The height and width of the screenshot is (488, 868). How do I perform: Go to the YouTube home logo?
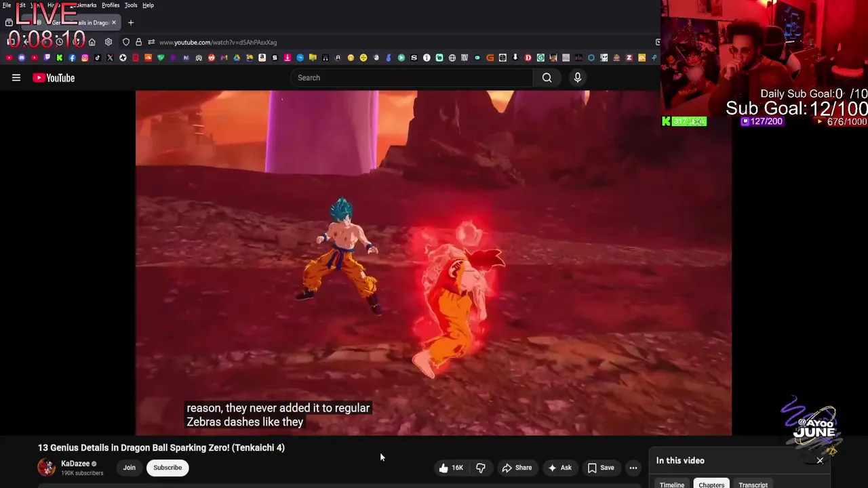pyautogui.click(x=54, y=78)
